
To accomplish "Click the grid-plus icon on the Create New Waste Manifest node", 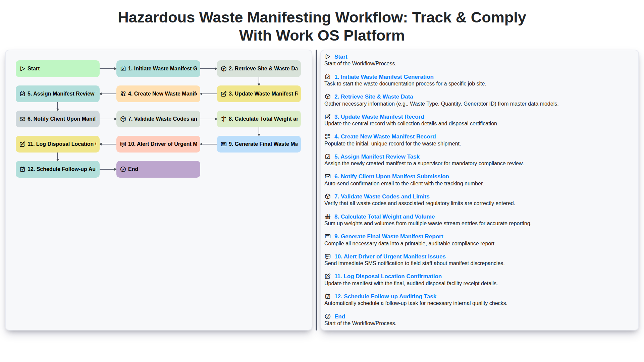I will pos(123,94).
